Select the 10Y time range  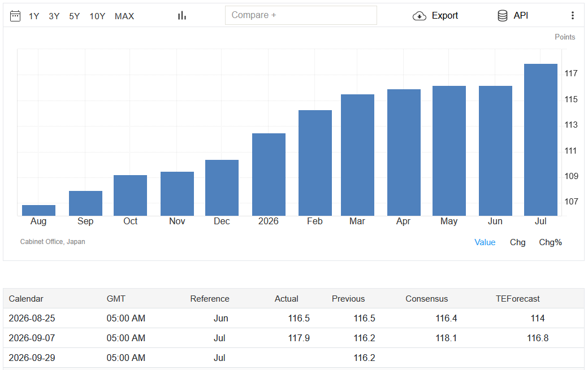pyautogui.click(x=97, y=16)
